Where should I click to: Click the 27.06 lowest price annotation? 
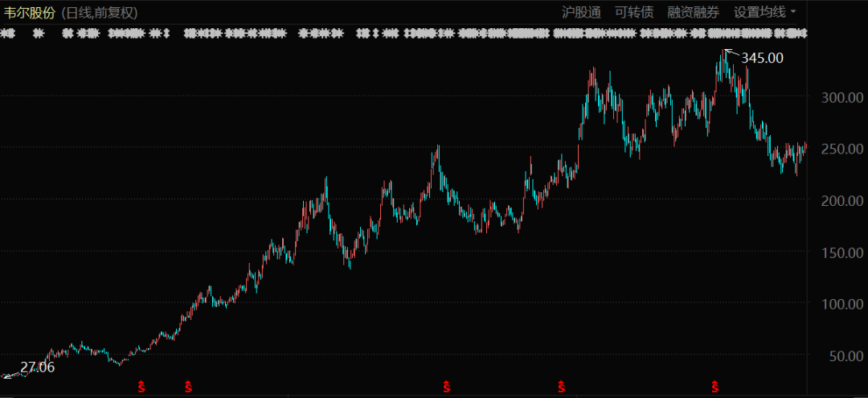coord(37,367)
